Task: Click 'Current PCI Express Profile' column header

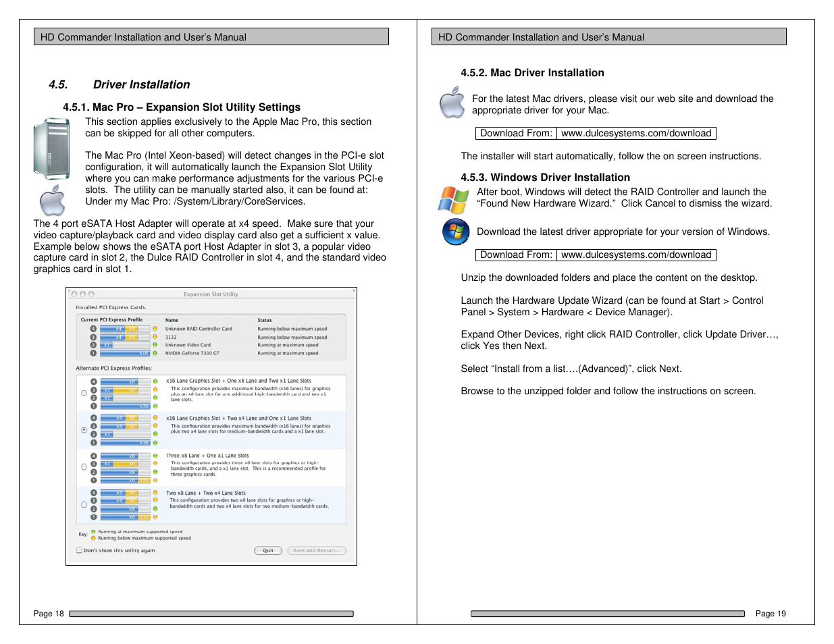Action: [x=112, y=320]
